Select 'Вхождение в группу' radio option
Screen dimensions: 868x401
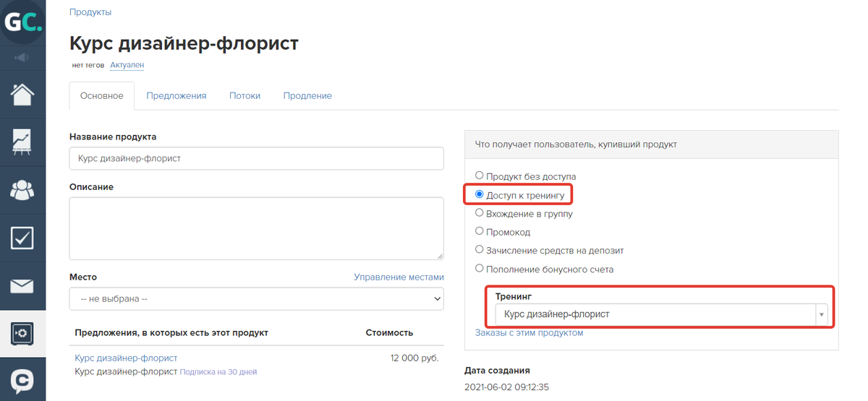coord(479,213)
